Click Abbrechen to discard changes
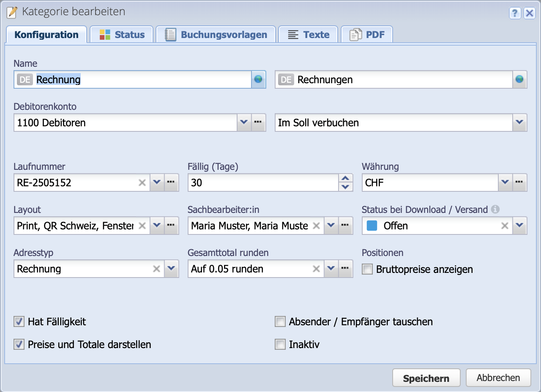This screenshot has width=541, height=392. 498,377
